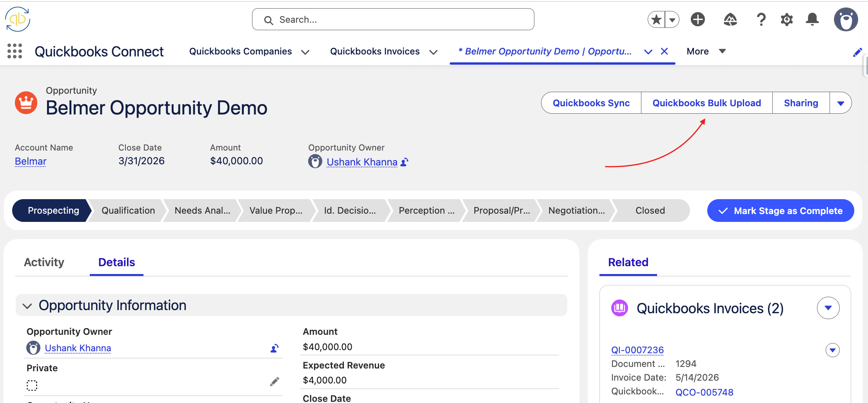Image resolution: width=868 pixels, height=403 pixels.
Task: Click the Quickbooks Connect logo icon
Action: tap(18, 19)
